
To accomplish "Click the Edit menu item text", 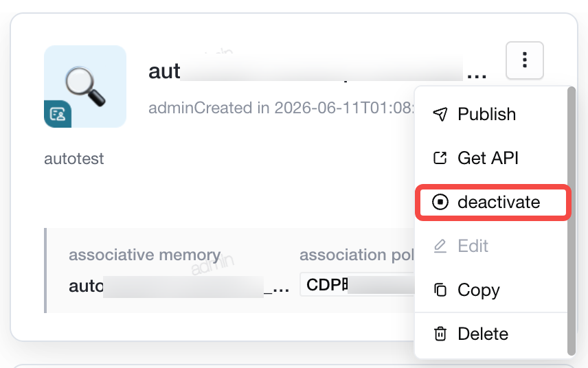I will point(473,246).
